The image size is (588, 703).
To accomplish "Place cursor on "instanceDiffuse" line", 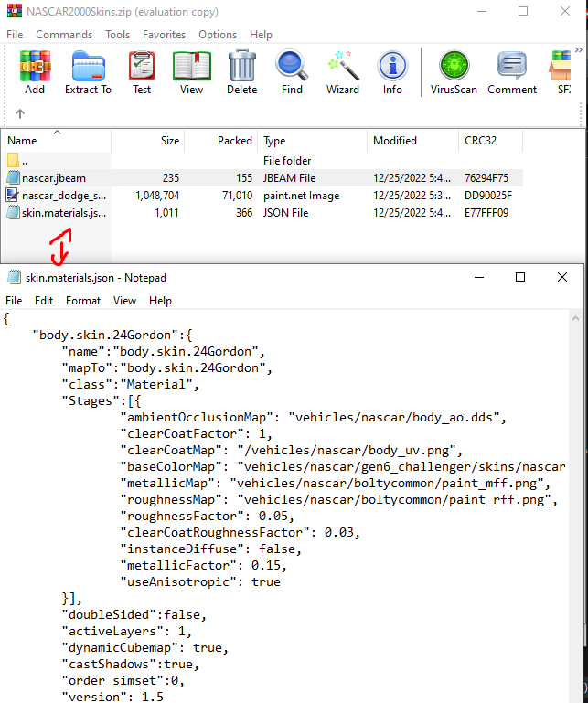I will click(x=211, y=549).
